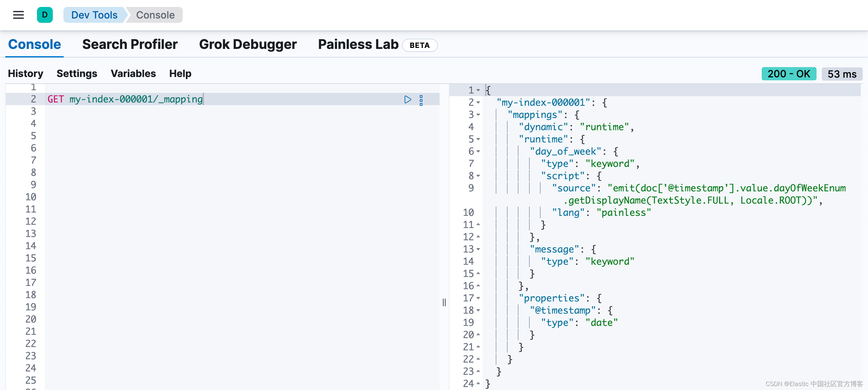Collapse the day_of_week runtime field object
Image resolution: width=868 pixels, height=390 pixels.
[x=479, y=151]
